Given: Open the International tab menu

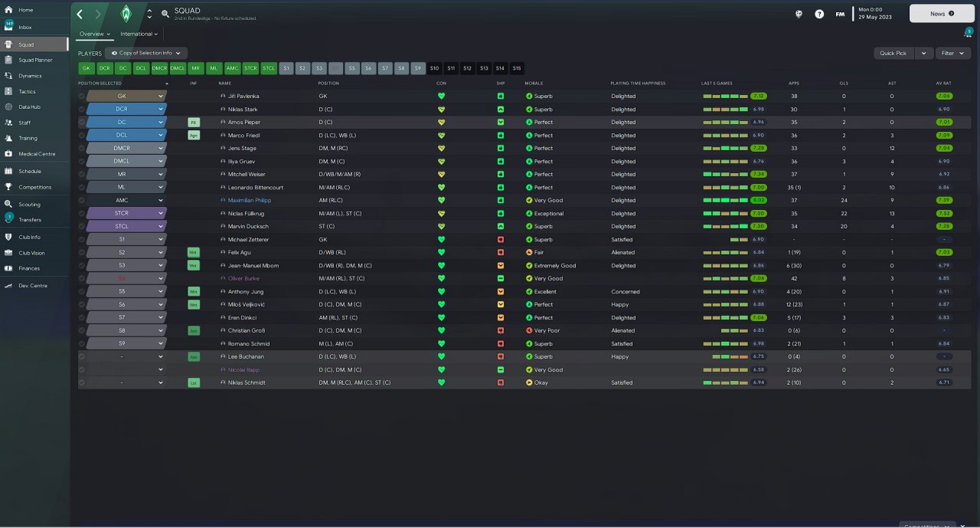Looking at the screenshot, I should (x=139, y=34).
